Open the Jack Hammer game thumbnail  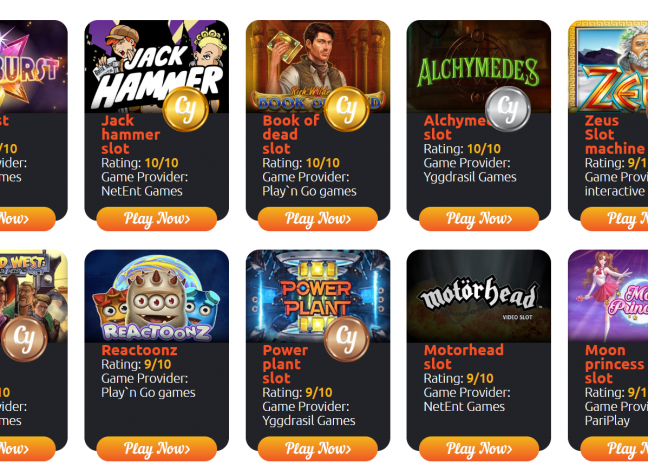click(x=157, y=67)
